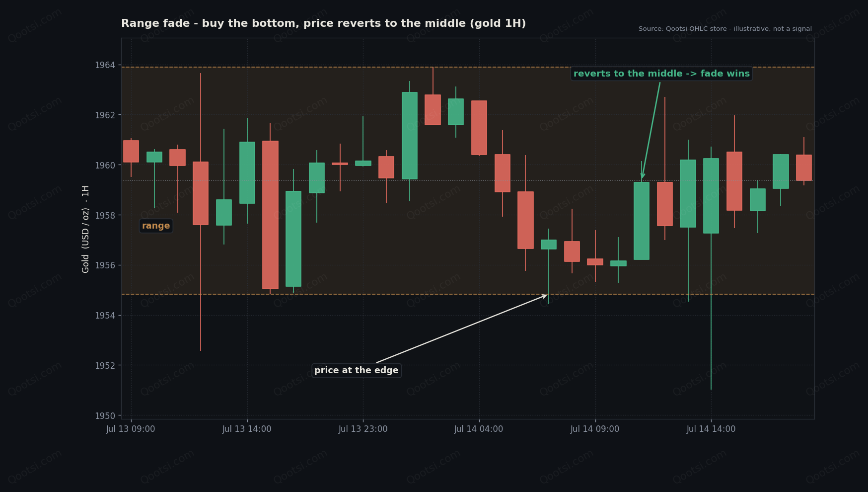Click the last red candle on the right
Image resolution: width=868 pixels, height=492 pixels.
pyautogui.click(x=804, y=167)
